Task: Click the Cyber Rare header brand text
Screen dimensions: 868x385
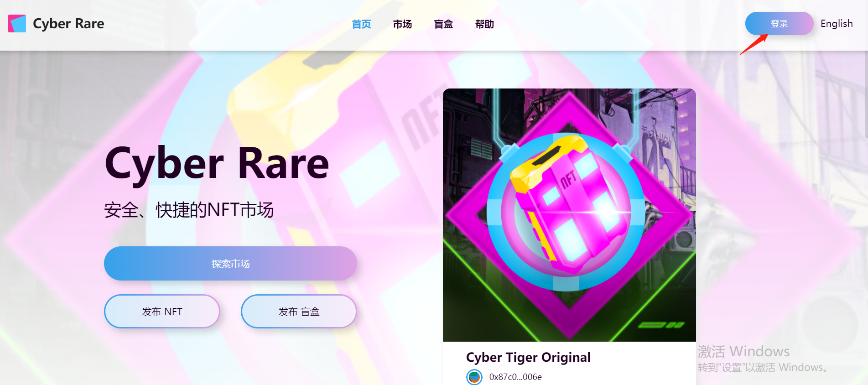Action: pos(68,24)
